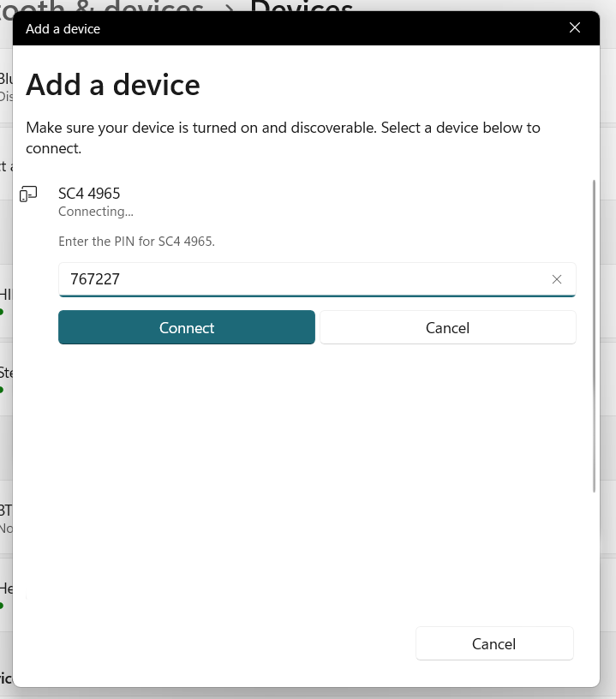Click the dialog's vertical scrollbar
616x699 pixels.
594,334
